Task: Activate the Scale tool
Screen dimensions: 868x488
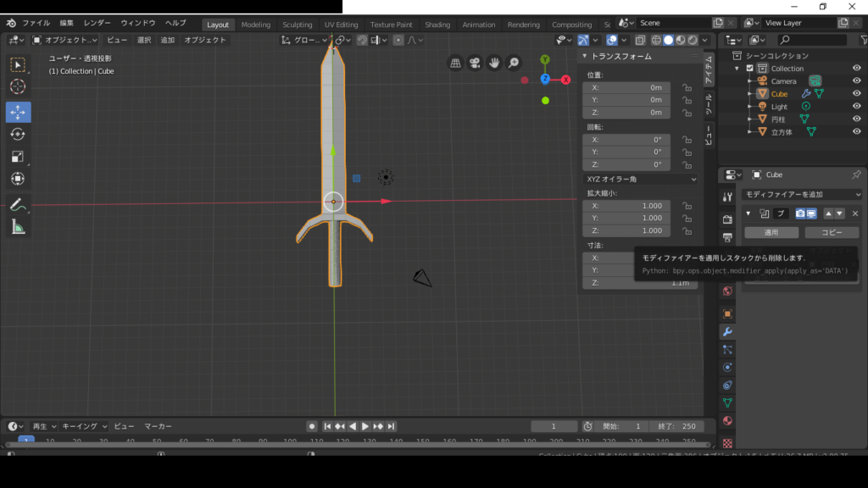Action: tap(18, 156)
